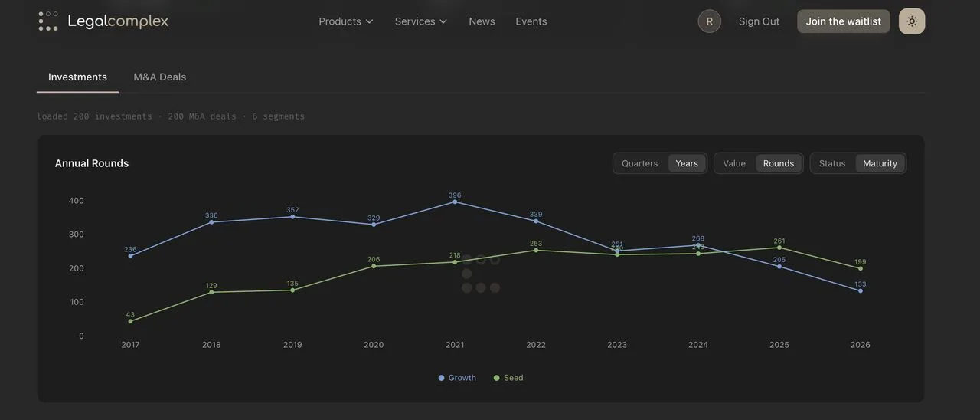Click the Growth 2017 data point 236
This screenshot has height=420, width=980.
coord(130,256)
